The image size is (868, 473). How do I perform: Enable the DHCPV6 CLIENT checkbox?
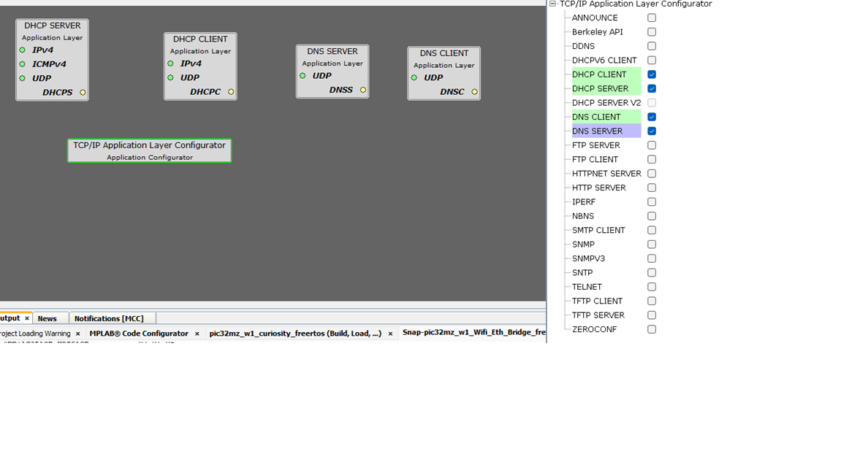(x=652, y=61)
